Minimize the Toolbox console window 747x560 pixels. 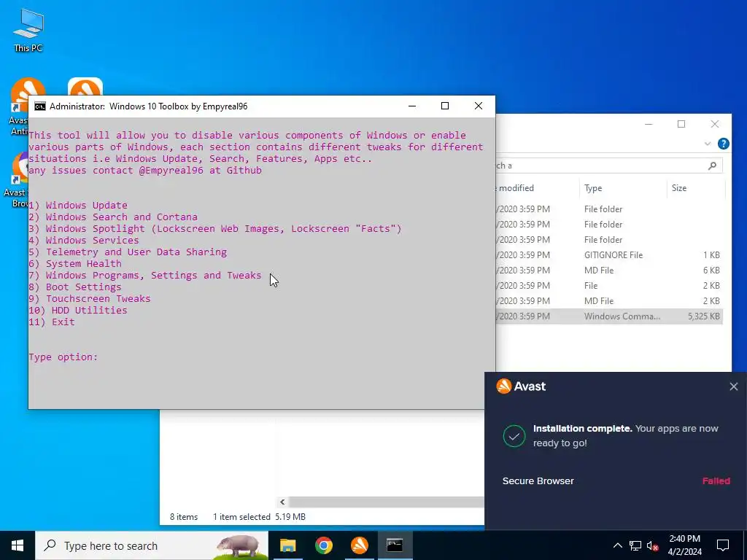click(412, 106)
